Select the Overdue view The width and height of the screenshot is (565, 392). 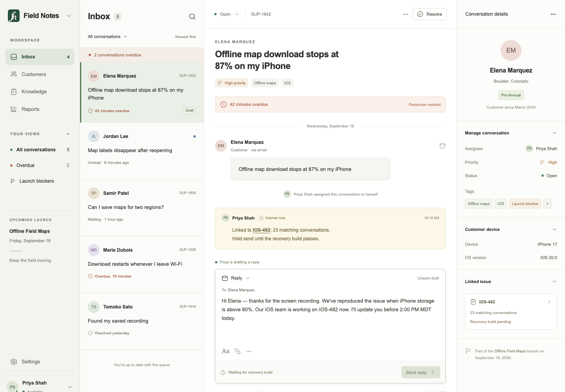pos(40,165)
